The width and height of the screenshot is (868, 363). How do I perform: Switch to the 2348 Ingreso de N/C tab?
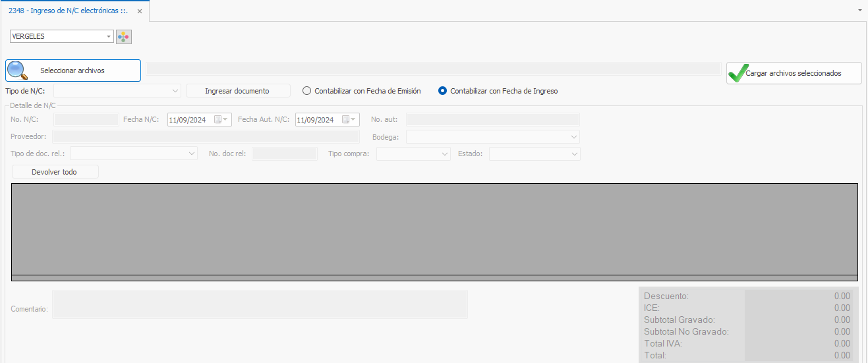click(68, 11)
